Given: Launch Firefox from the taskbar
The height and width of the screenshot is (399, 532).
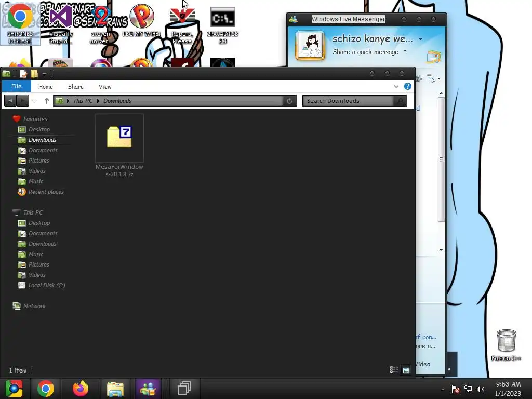Looking at the screenshot, I should pyautogui.click(x=81, y=389).
